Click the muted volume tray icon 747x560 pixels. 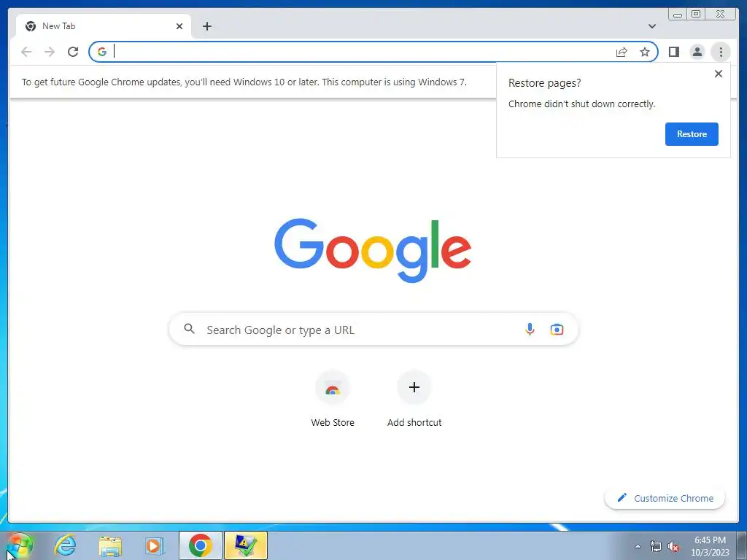[673, 547]
